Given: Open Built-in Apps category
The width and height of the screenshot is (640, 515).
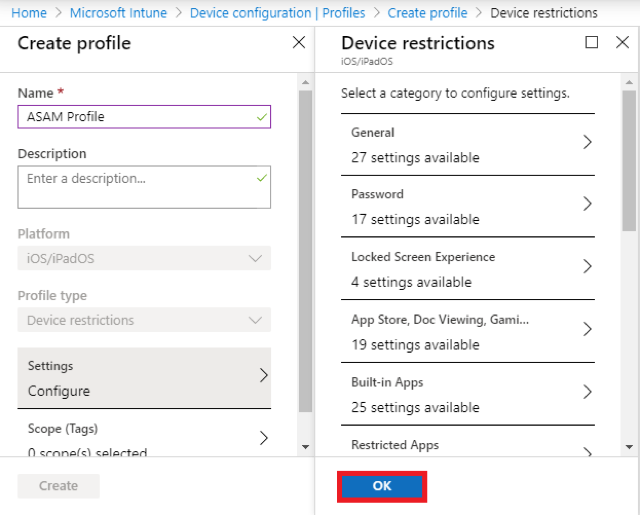Looking at the screenshot, I should pyautogui.click(x=468, y=394).
